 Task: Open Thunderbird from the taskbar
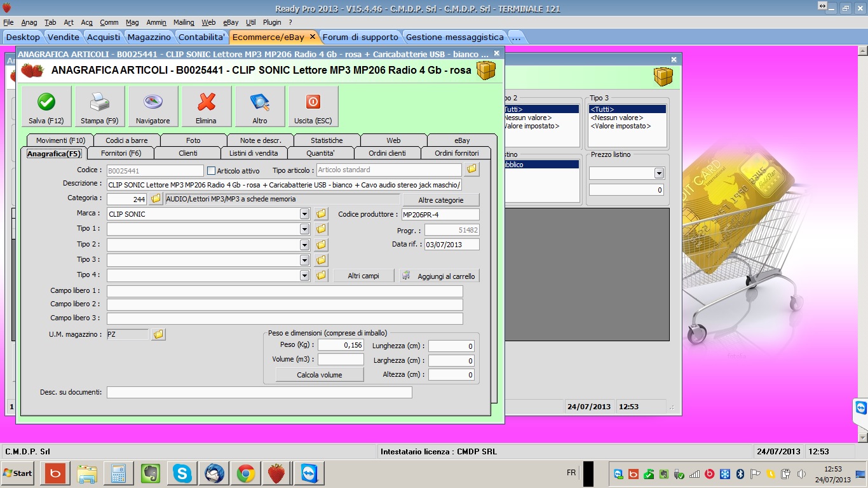tap(214, 473)
